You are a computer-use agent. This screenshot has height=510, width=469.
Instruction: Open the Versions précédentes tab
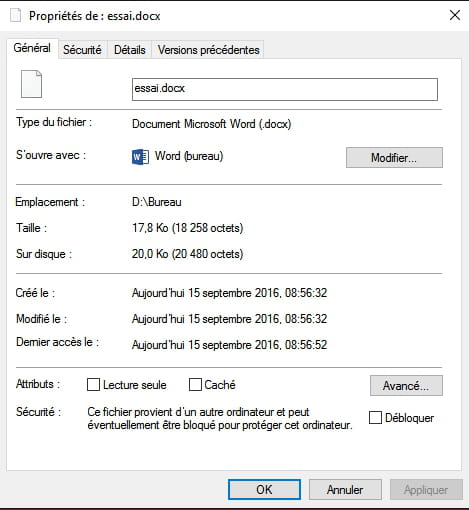208,50
